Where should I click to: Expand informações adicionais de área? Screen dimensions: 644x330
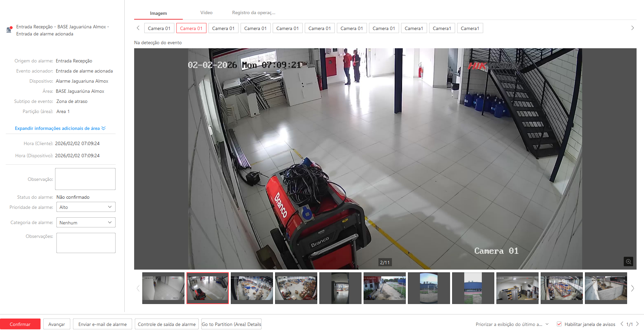(x=60, y=128)
